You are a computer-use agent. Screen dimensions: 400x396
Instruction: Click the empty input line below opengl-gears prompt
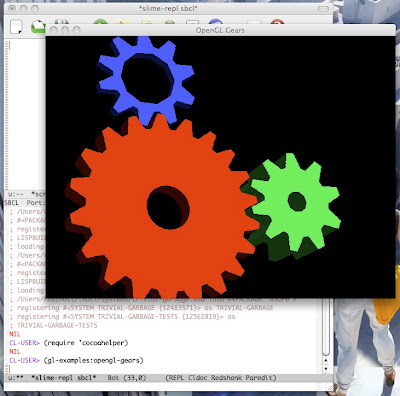click(163, 369)
